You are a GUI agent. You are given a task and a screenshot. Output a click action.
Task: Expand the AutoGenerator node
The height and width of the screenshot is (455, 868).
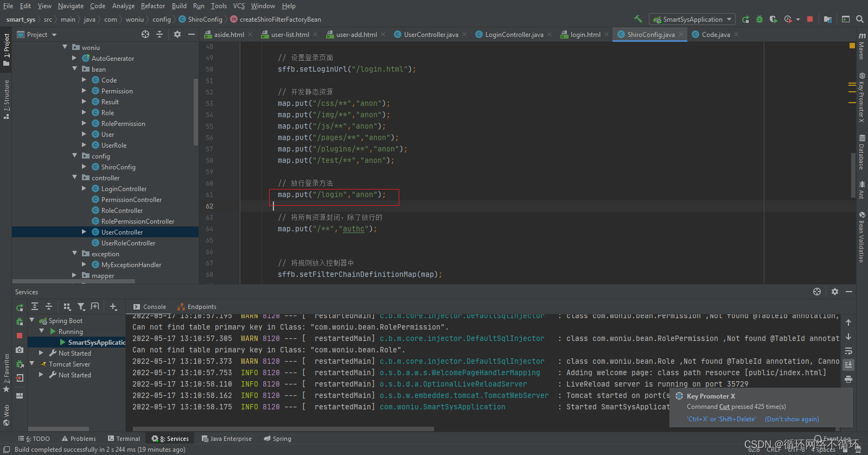[75, 58]
